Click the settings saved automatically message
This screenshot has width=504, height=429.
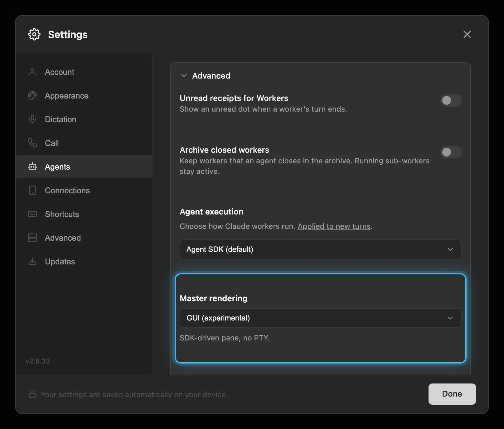pos(134,394)
